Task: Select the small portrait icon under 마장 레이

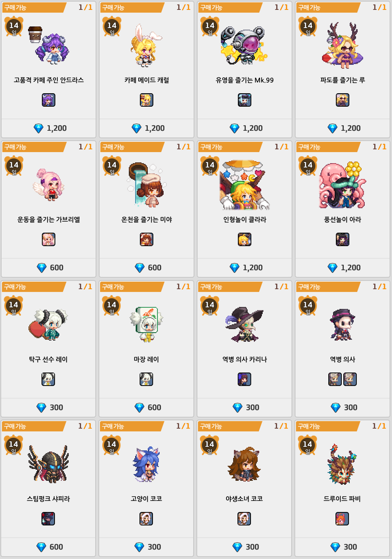Action: tap(146, 379)
